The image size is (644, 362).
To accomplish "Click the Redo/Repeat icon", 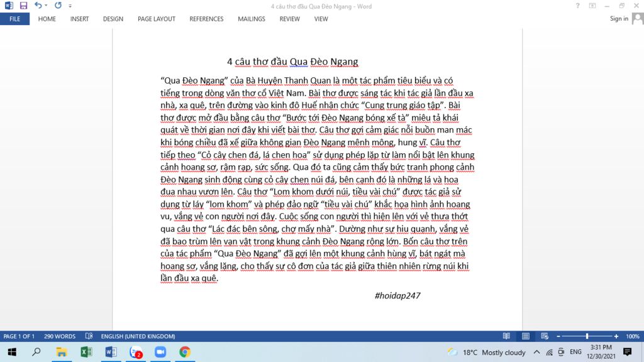I will pyautogui.click(x=58, y=5).
